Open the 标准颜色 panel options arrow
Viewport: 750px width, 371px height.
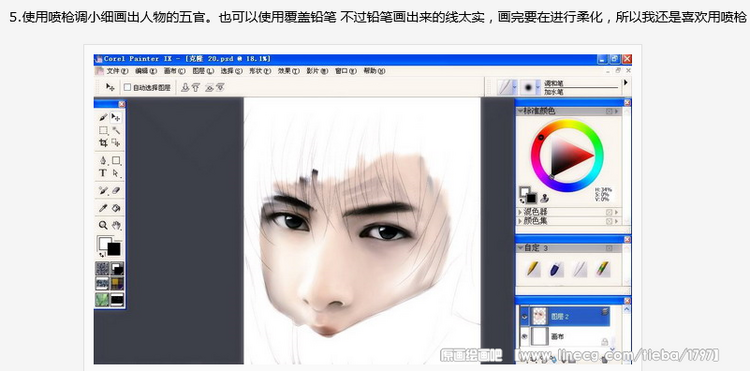click(617, 111)
